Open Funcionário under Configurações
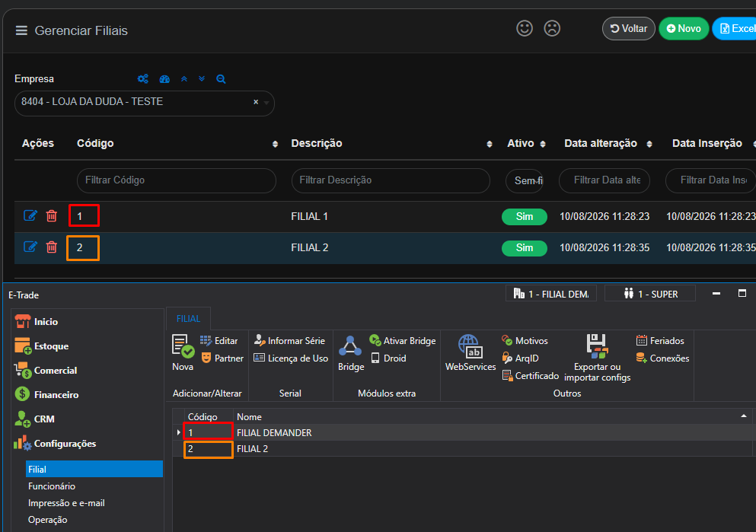 coord(52,486)
